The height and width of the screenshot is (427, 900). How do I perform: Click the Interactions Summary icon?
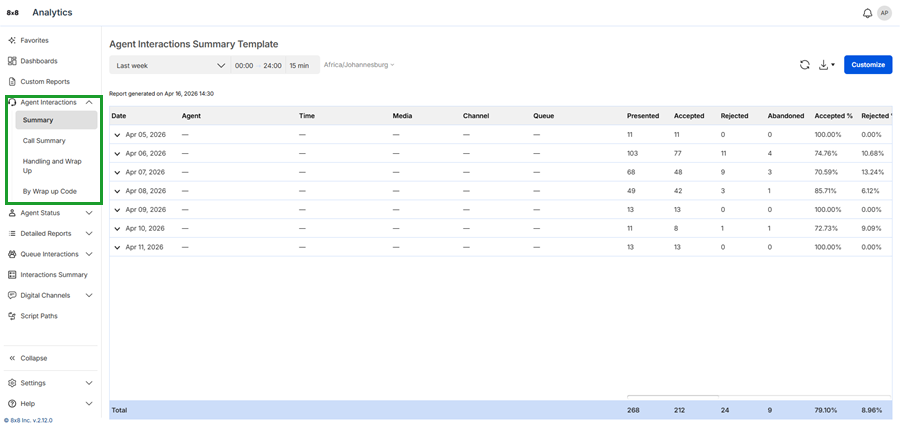pos(12,275)
